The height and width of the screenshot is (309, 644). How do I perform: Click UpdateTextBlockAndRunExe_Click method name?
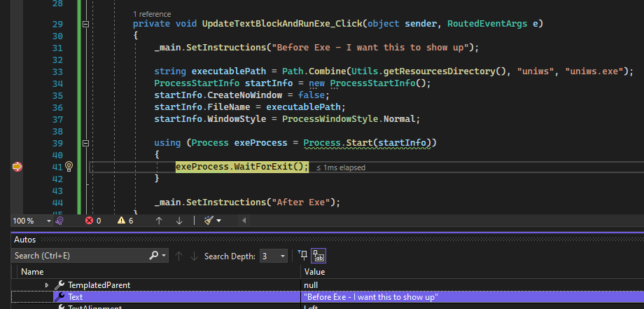281,23
